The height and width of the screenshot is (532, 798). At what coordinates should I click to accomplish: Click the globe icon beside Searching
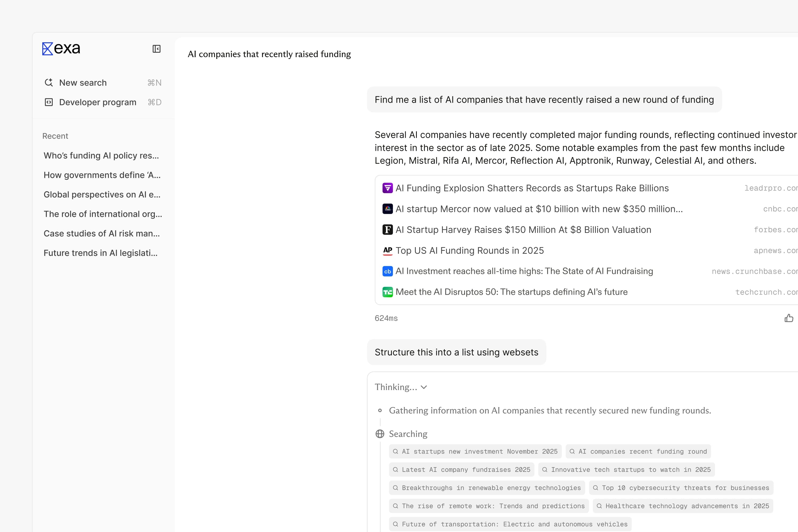[380, 434]
